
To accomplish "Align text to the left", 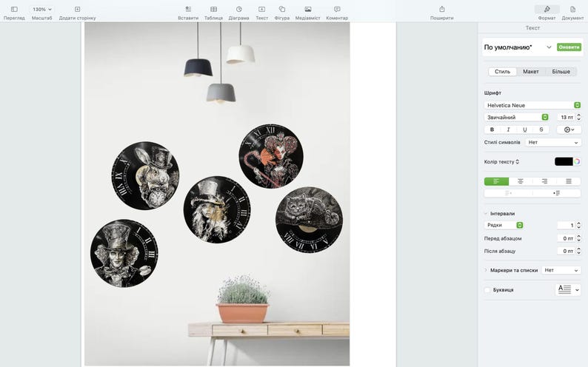I will (x=496, y=181).
